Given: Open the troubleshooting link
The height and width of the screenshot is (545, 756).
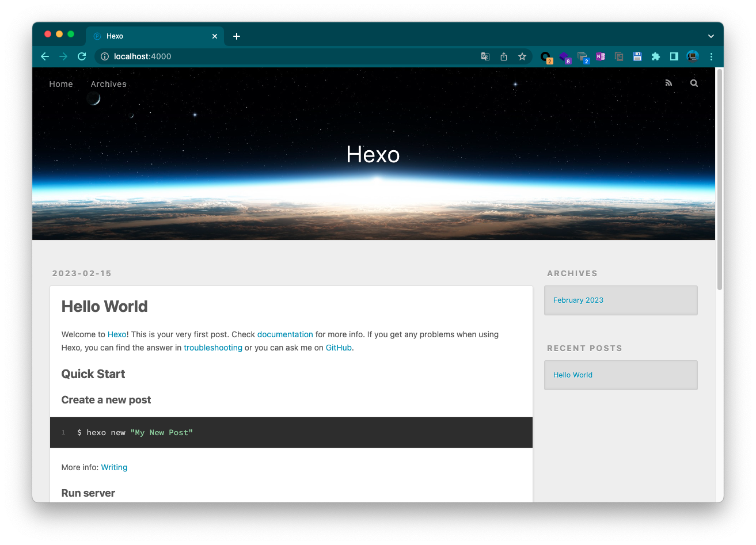Looking at the screenshot, I should pos(213,348).
